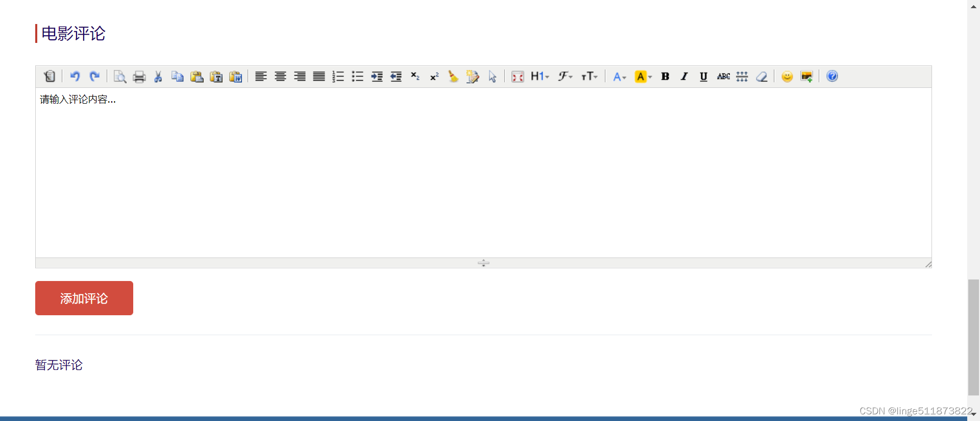Open the HTML source code view icon
Viewport: 980px width, 421px height.
(50, 76)
